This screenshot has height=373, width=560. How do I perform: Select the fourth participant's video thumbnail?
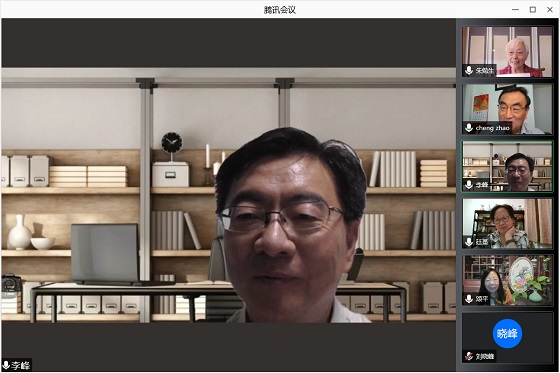(507, 223)
